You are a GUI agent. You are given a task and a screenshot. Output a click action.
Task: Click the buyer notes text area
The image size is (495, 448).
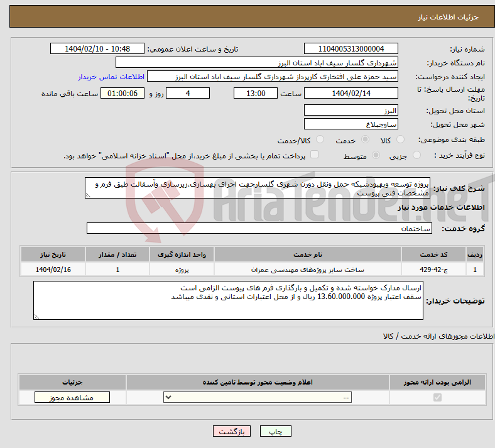(228, 300)
